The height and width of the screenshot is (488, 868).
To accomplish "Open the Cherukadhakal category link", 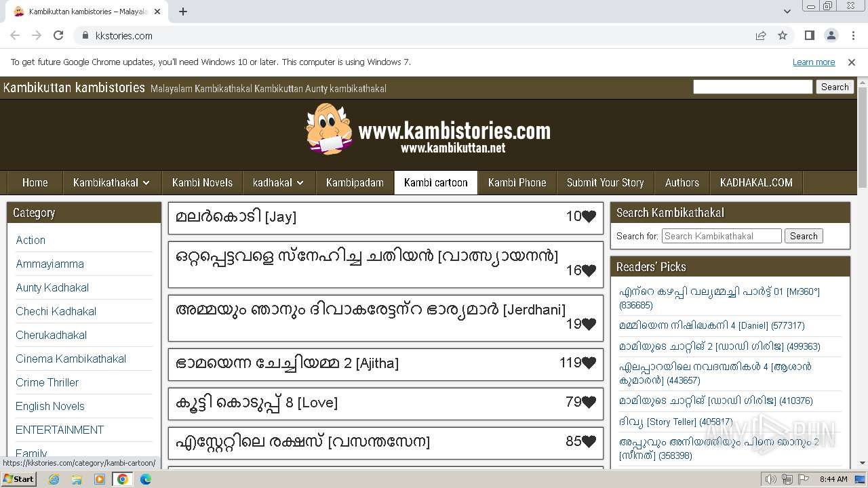I will tap(52, 335).
